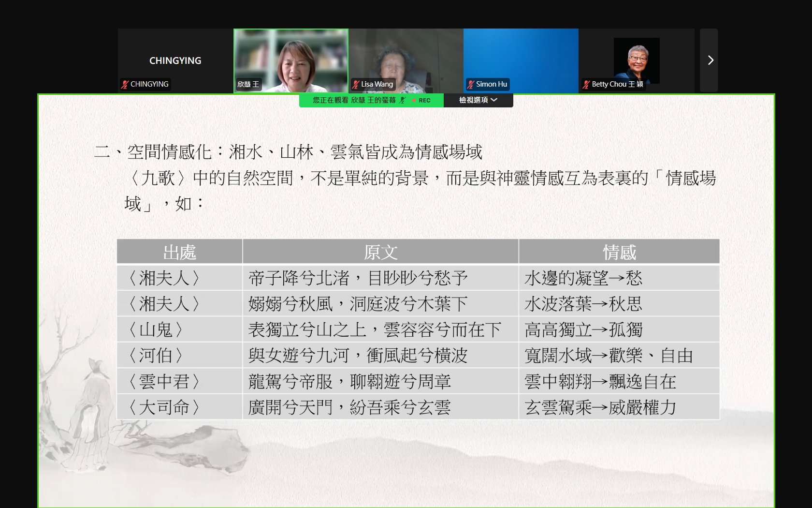Screen dimensions: 812x508
Task: Click the cell '玄雲駕乘→威嚴權力'
Action: click(x=620, y=407)
